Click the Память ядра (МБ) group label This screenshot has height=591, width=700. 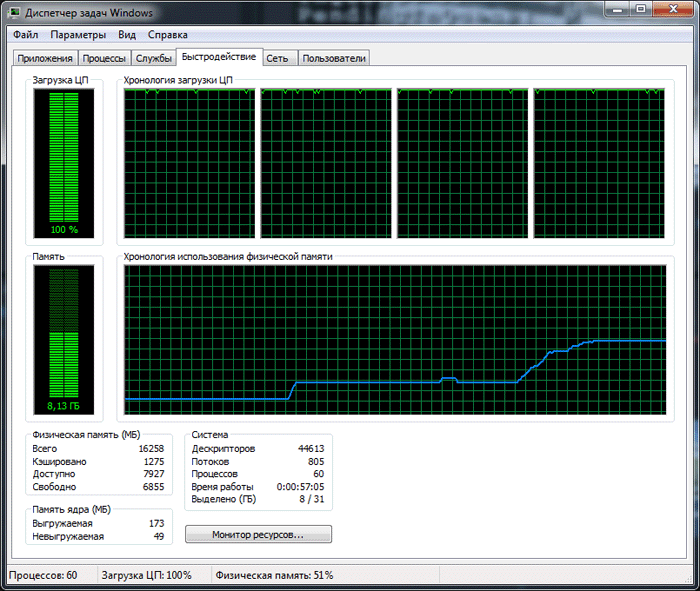tap(71, 510)
